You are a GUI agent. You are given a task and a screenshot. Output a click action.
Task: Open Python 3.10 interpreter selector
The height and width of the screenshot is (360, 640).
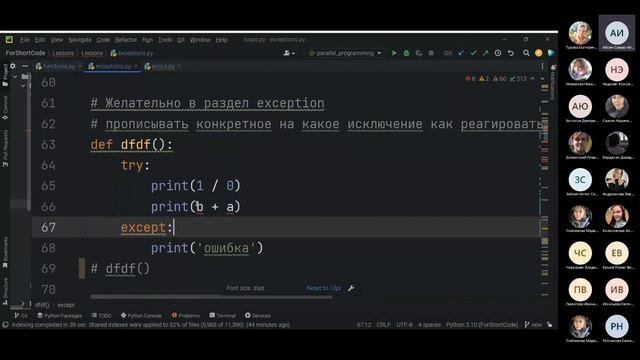point(482,325)
